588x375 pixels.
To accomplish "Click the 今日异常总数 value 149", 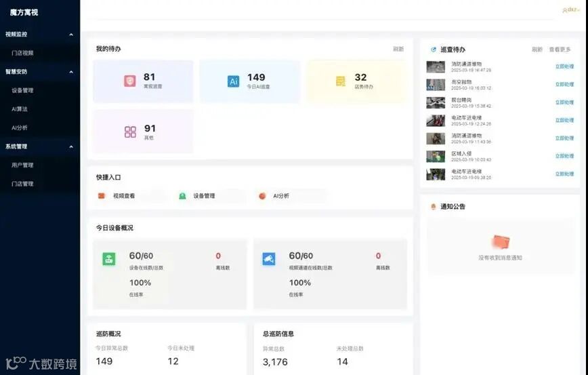I will tap(104, 361).
